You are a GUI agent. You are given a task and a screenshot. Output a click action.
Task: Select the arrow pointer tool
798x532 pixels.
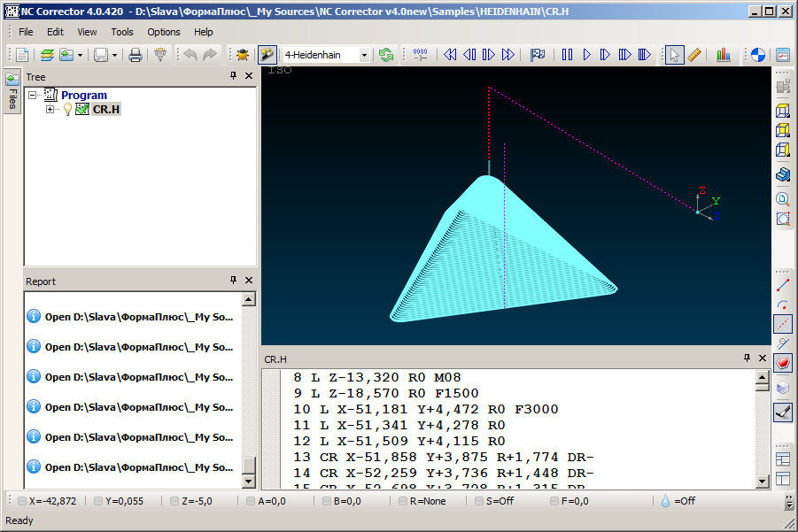point(674,55)
